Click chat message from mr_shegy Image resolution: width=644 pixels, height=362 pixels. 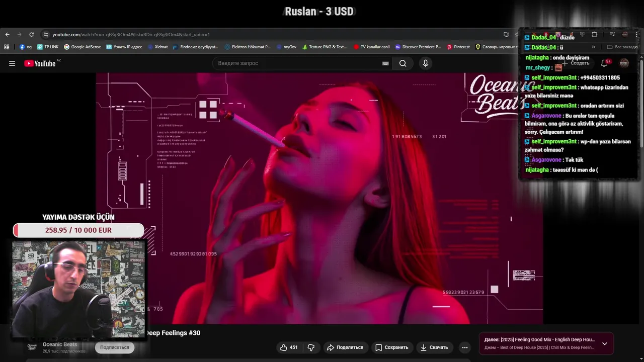click(543, 68)
